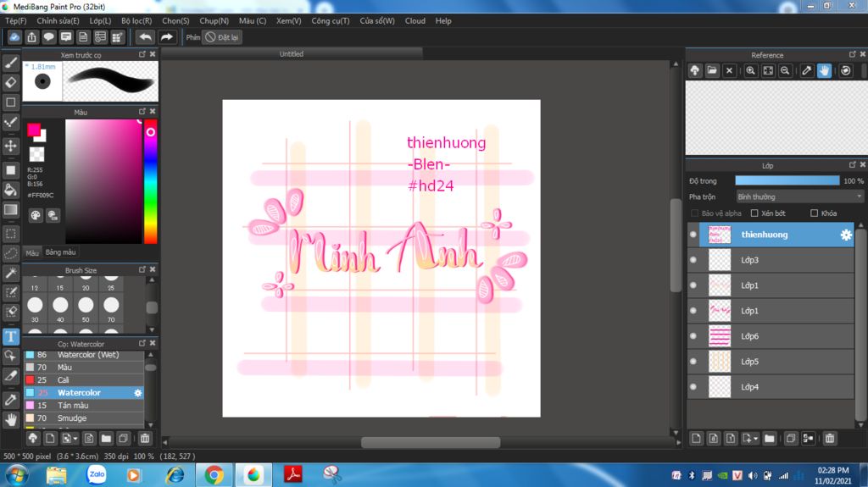Image resolution: width=868 pixels, height=487 pixels.
Task: Click the cloud save icon in toolbar
Action: coord(14,37)
